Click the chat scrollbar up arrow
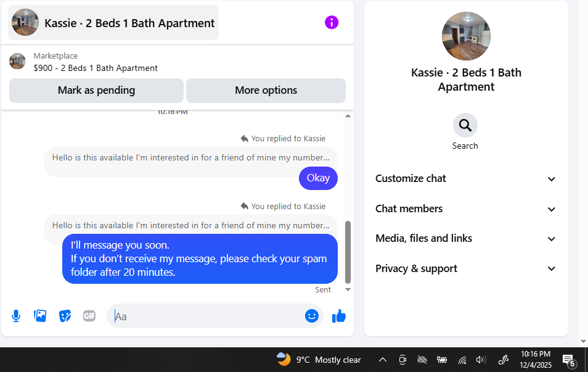 click(x=348, y=115)
